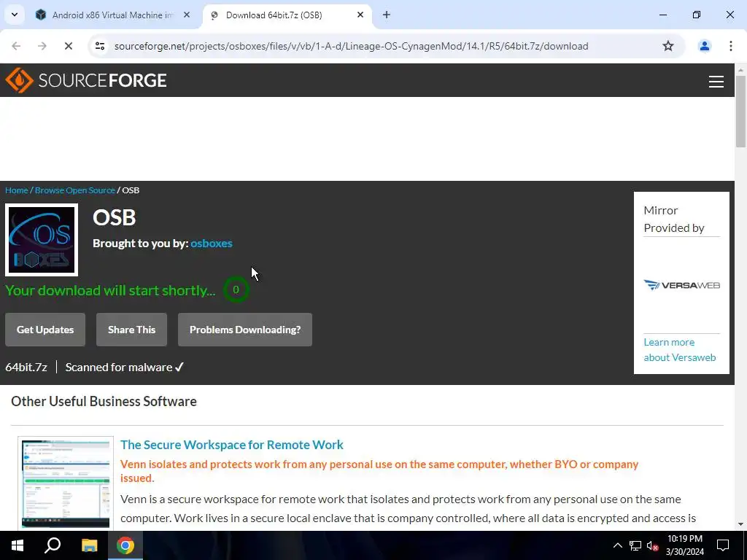Follow Learn more about Versaweb link
The image size is (747, 560).
click(x=680, y=349)
